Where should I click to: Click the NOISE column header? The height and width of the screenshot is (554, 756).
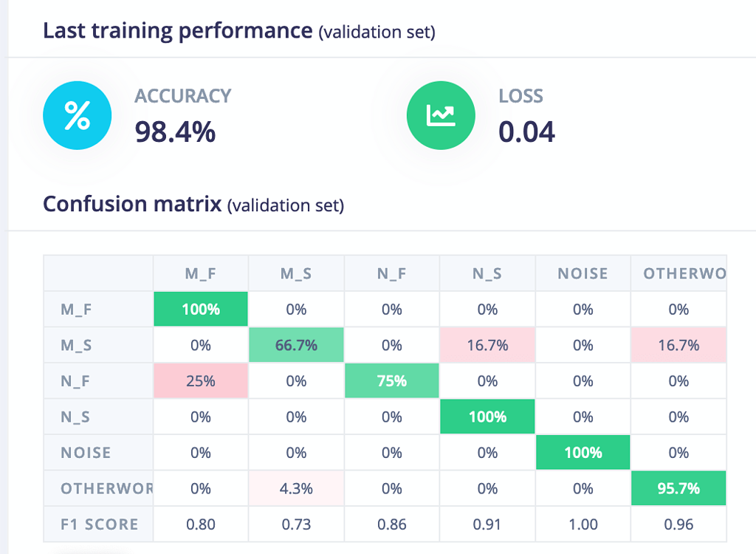coord(583,273)
